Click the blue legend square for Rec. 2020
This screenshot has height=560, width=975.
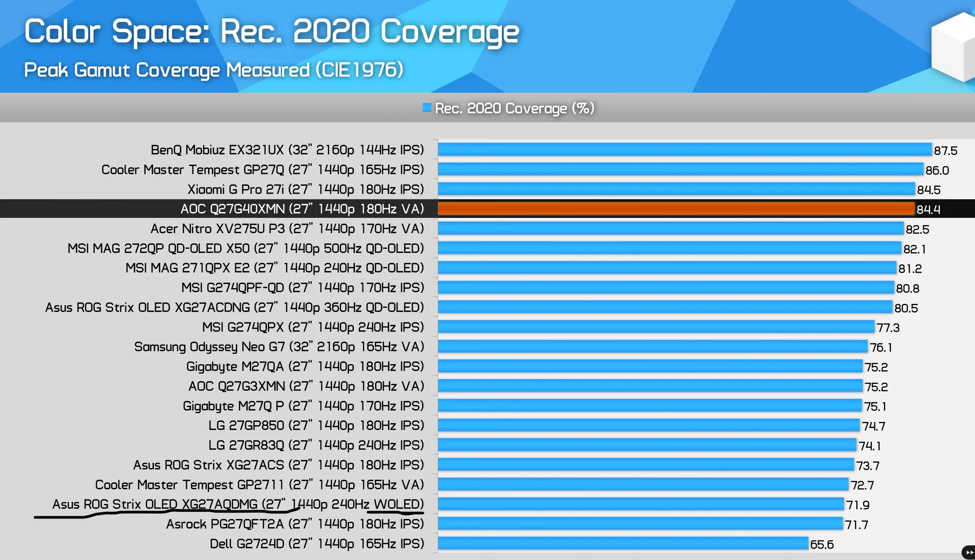[x=426, y=107]
